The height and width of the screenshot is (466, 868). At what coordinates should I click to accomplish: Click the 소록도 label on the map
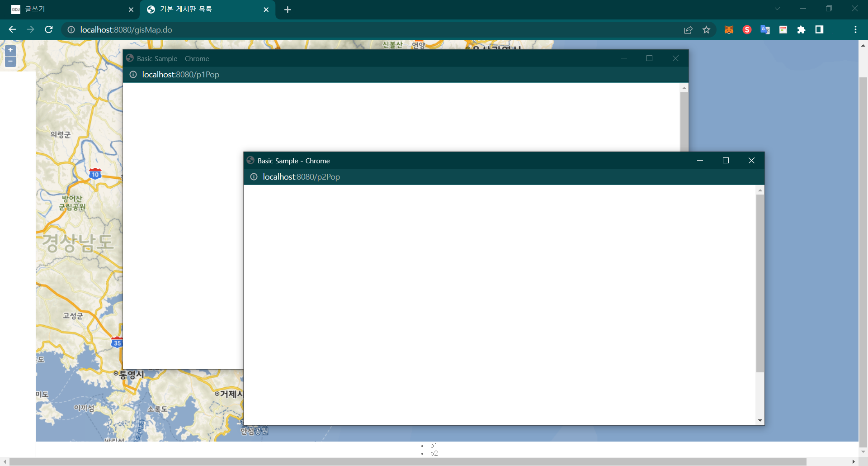click(157, 409)
